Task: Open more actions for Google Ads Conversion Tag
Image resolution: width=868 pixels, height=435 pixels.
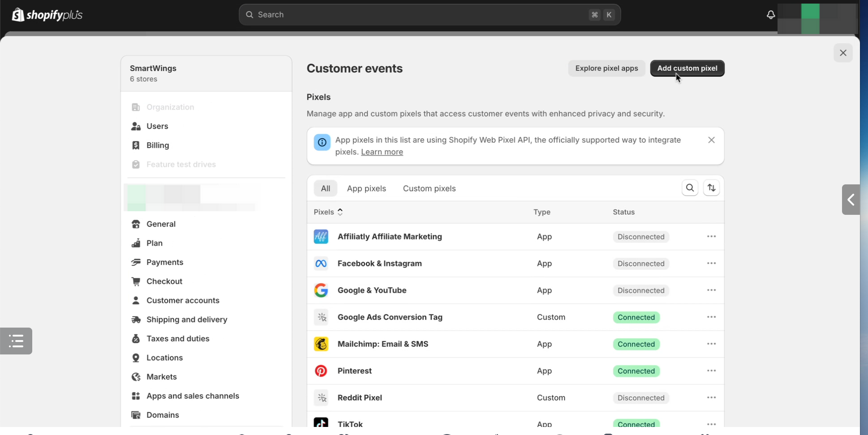Action: [711, 317]
